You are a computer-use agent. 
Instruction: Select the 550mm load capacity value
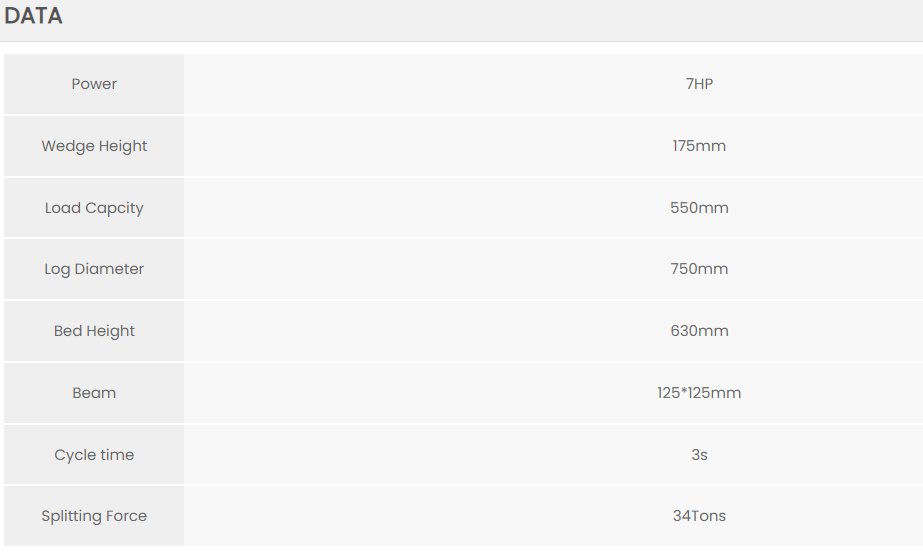[x=699, y=208]
